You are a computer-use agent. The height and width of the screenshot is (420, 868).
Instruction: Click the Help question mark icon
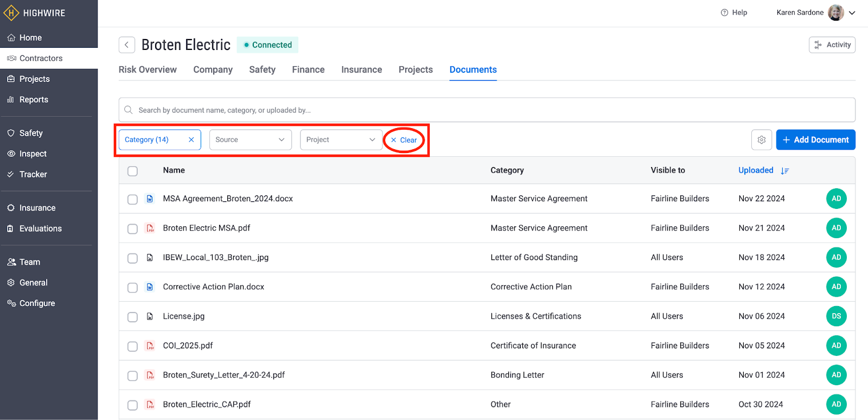tap(724, 12)
